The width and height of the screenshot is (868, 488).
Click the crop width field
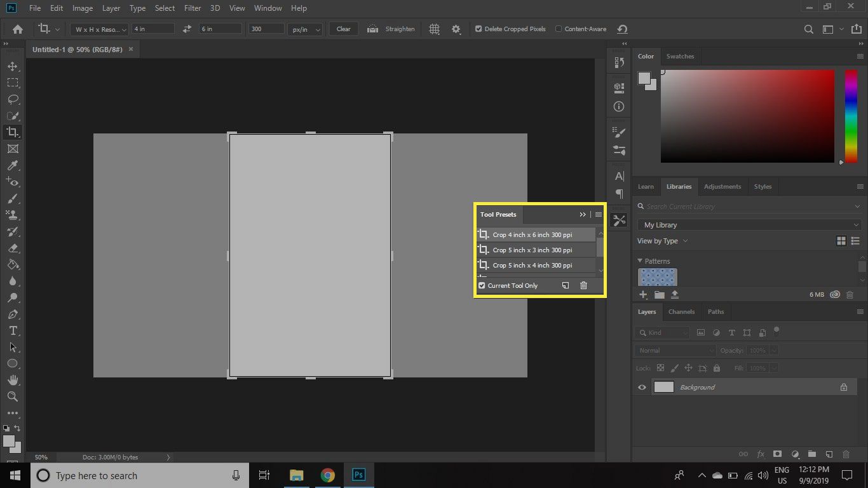[x=153, y=29]
